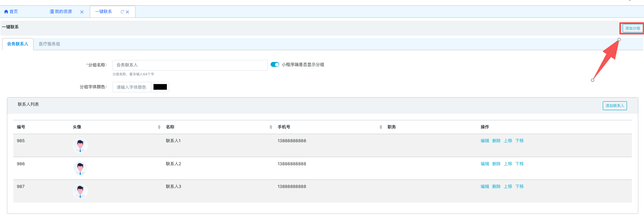Click the 添加分组 button

point(632,28)
